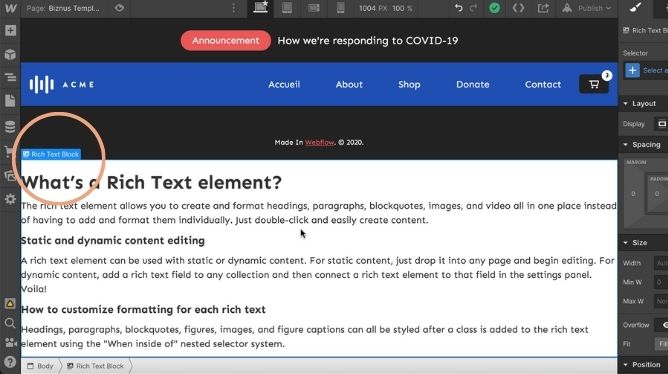Screen dimensions: 668x374
Task: Open the Accueil nav link
Action: click(284, 84)
